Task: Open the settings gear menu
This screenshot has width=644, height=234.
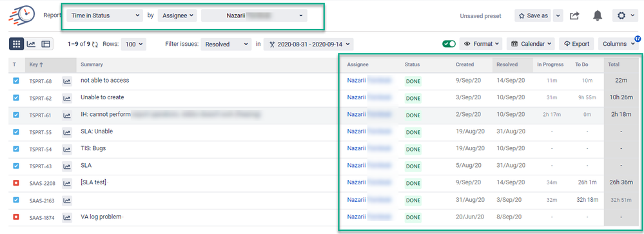Action: (625, 15)
